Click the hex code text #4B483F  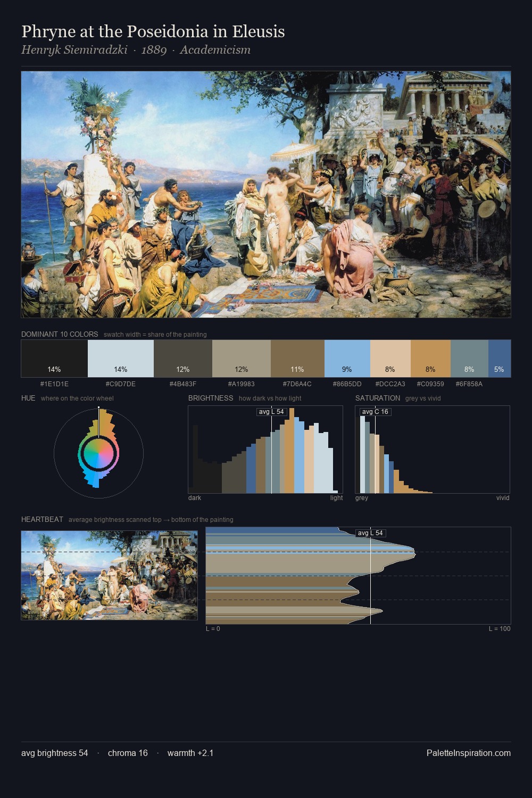pyautogui.click(x=183, y=384)
